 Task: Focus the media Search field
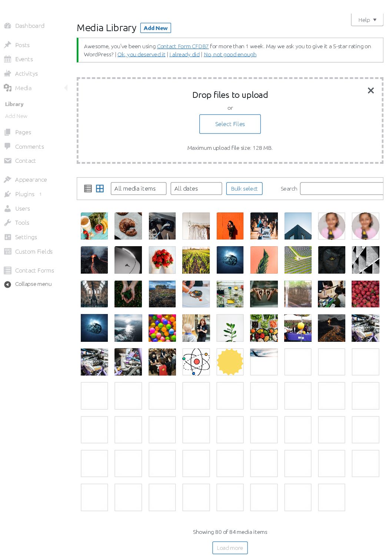tap(342, 188)
